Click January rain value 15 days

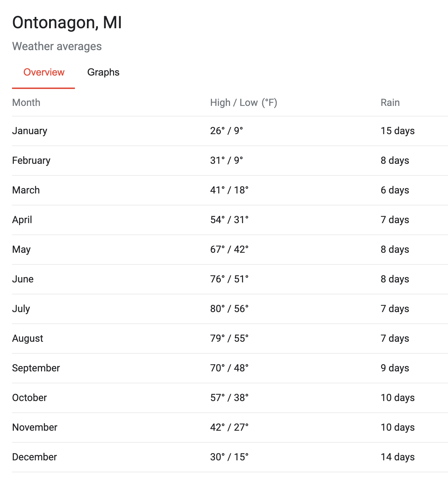coord(398,131)
